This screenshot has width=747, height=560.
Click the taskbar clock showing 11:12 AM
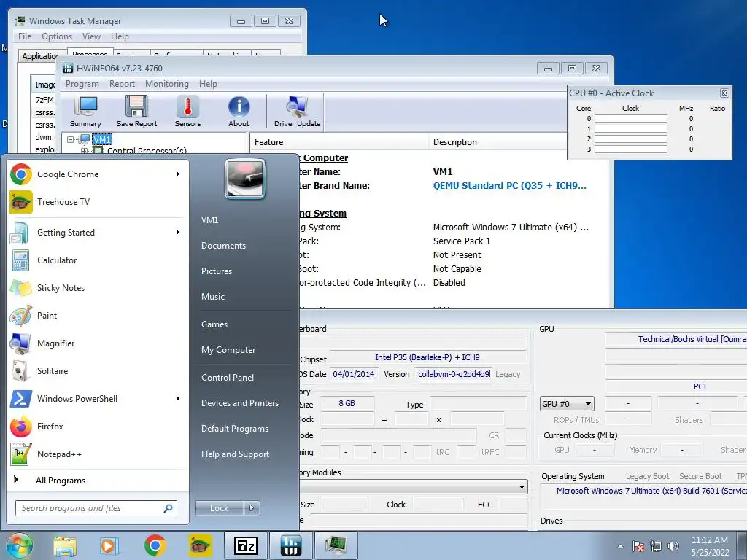[710, 546]
